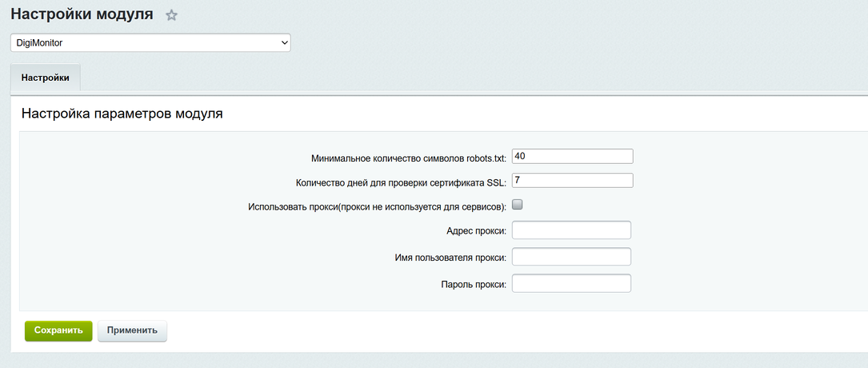
Task: Click the Адрес прокси label
Action: (476, 232)
